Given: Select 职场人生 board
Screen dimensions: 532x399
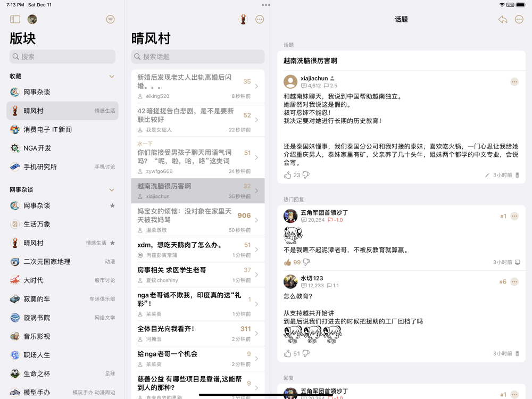Looking at the screenshot, I should 62,355.
